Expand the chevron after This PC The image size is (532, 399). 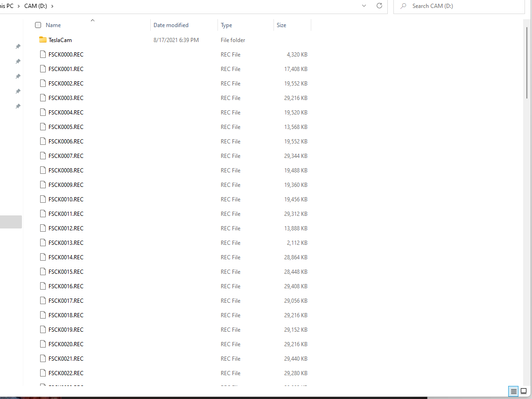point(19,6)
